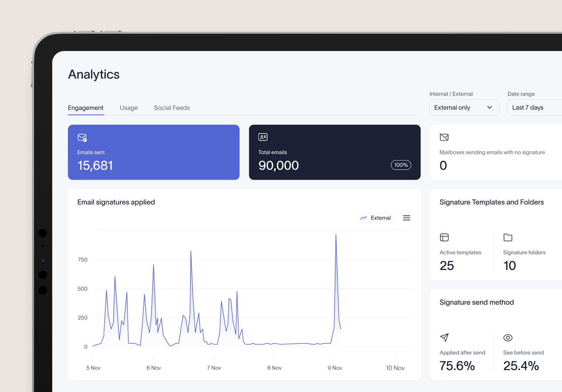Click the paper plane icon for Applied after send
The width and height of the screenshot is (562, 392).
click(x=444, y=338)
